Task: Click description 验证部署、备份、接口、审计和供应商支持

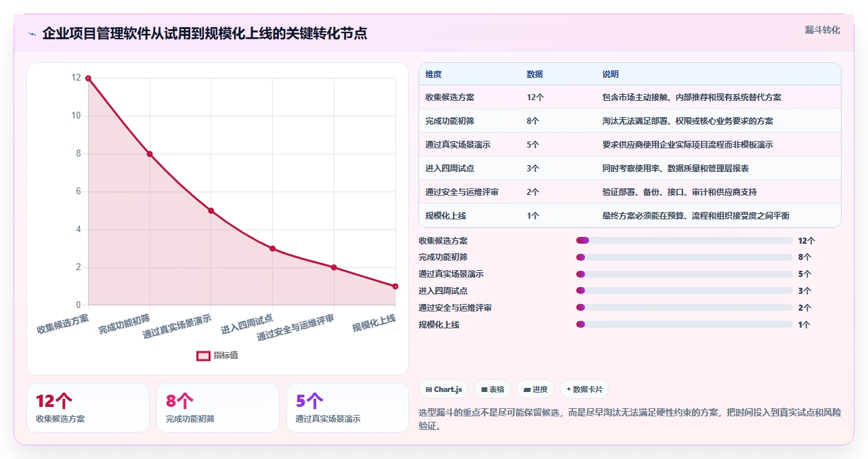Action: [x=680, y=192]
